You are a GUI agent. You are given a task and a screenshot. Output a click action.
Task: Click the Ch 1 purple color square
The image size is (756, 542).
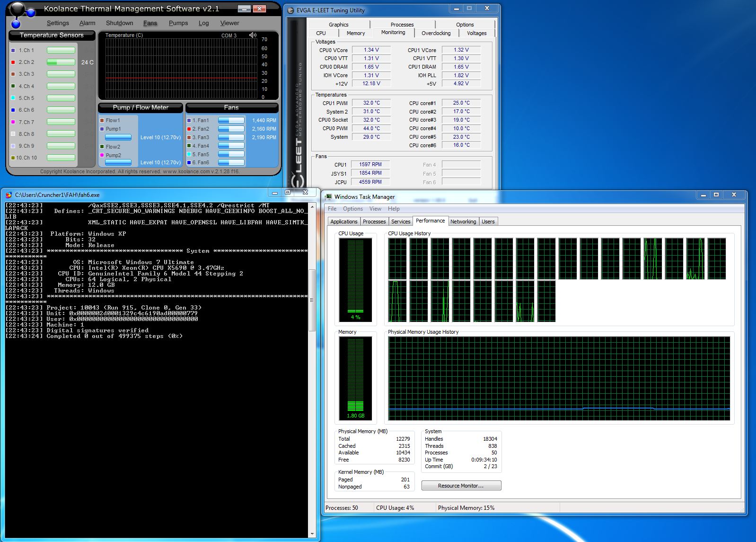(13, 50)
